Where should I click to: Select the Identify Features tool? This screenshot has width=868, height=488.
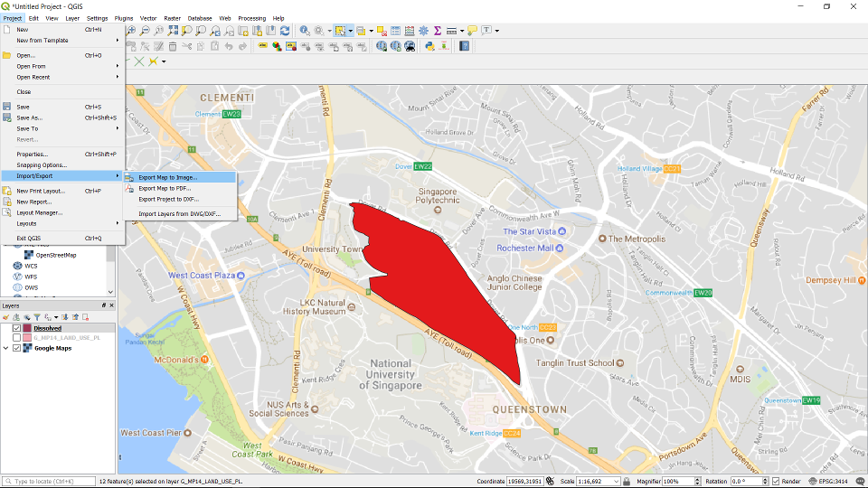click(x=305, y=31)
